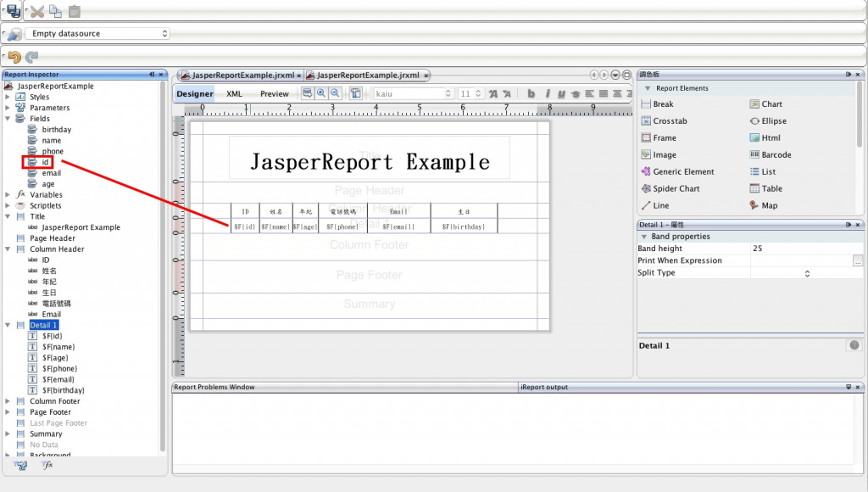Switch to the Preview view tab

(275, 93)
